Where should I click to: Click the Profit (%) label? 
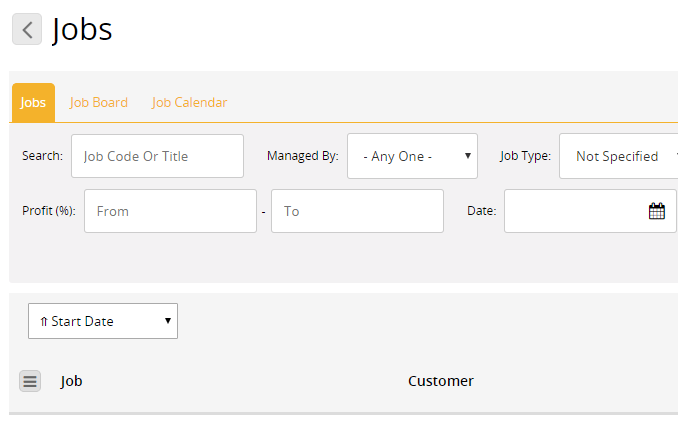[49, 211]
